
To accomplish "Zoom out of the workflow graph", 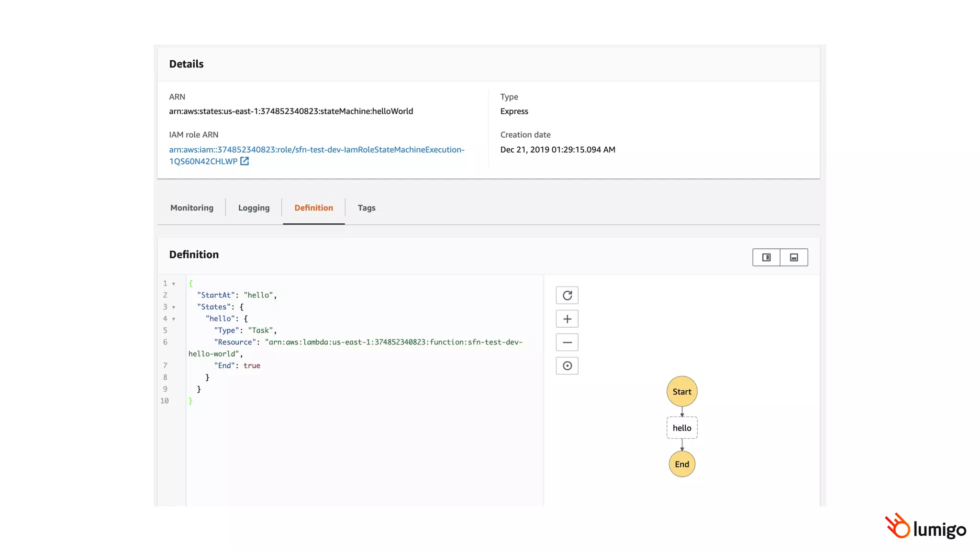I will 567,342.
